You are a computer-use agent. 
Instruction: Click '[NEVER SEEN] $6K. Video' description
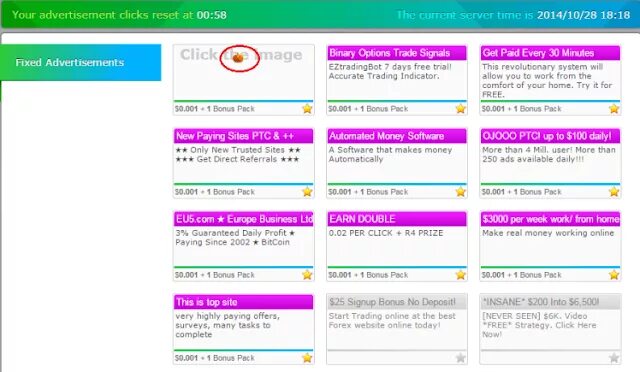pos(539,325)
